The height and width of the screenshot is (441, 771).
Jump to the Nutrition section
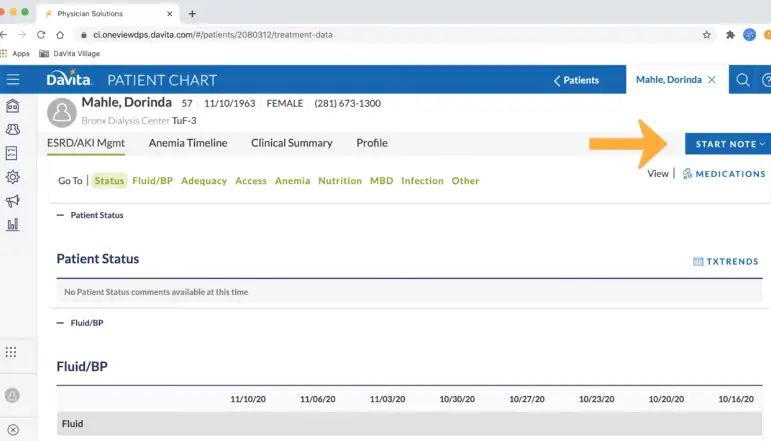click(340, 180)
